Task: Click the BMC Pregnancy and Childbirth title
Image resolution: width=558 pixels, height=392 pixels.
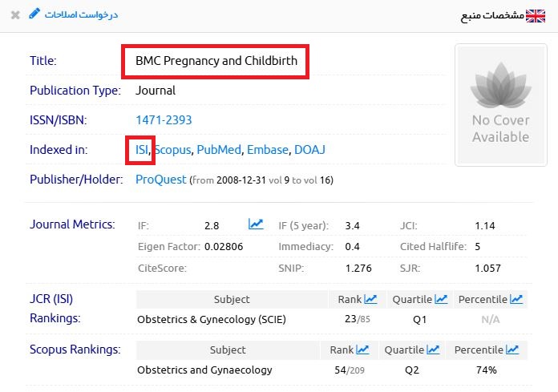Action: coord(216,61)
